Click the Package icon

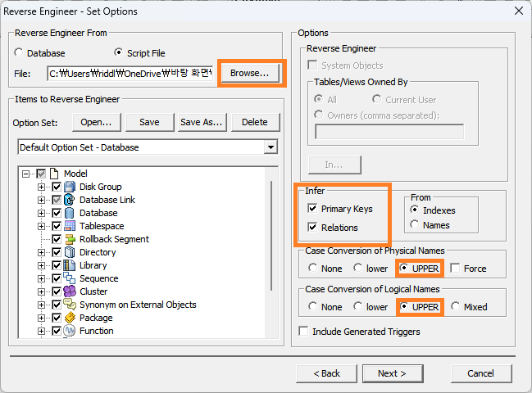point(70,318)
